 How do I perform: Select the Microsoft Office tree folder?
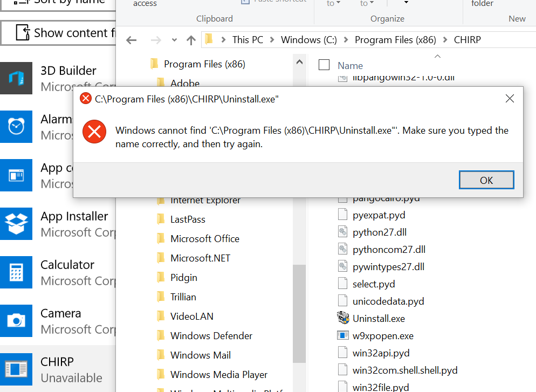(205, 238)
